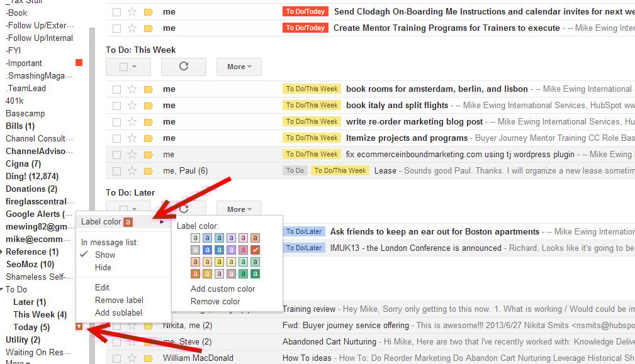
Task: Click the red color square beside -Important label
Action: click(x=79, y=63)
